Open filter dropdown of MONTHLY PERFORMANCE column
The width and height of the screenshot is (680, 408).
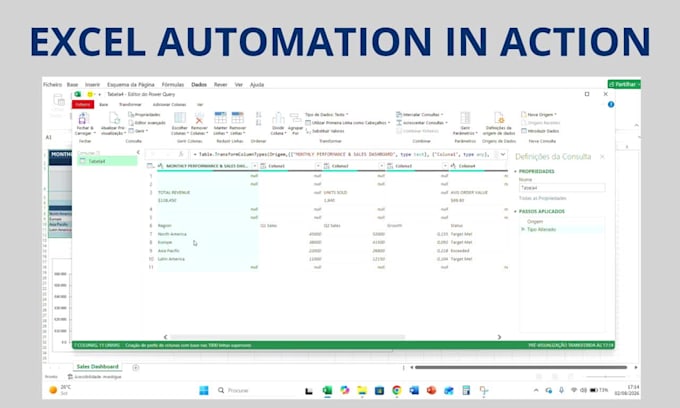[x=255, y=166]
